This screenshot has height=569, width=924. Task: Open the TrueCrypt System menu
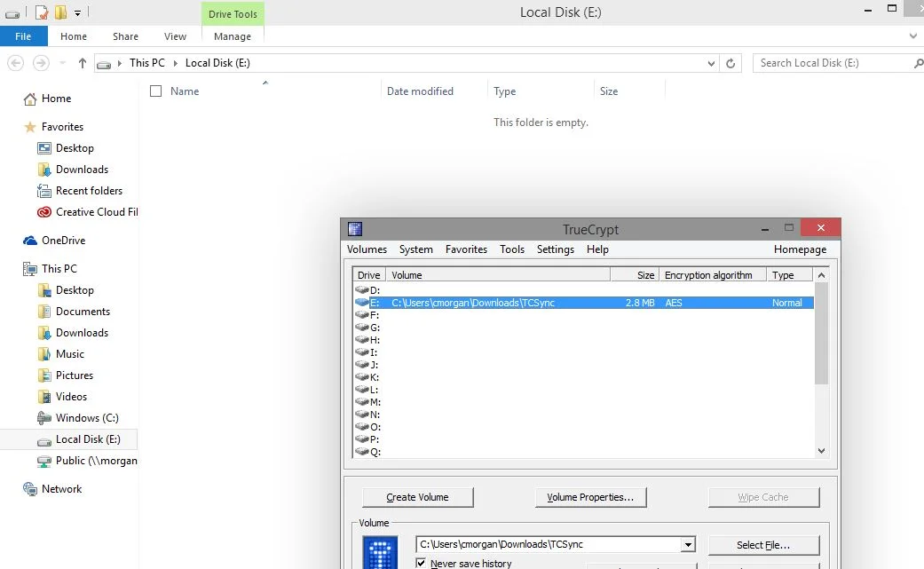416,249
